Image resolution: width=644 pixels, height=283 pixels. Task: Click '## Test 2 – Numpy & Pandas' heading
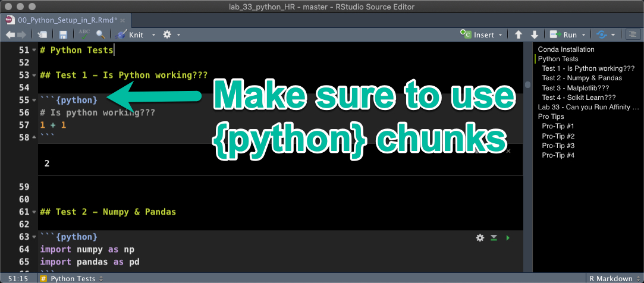pyautogui.click(x=108, y=212)
